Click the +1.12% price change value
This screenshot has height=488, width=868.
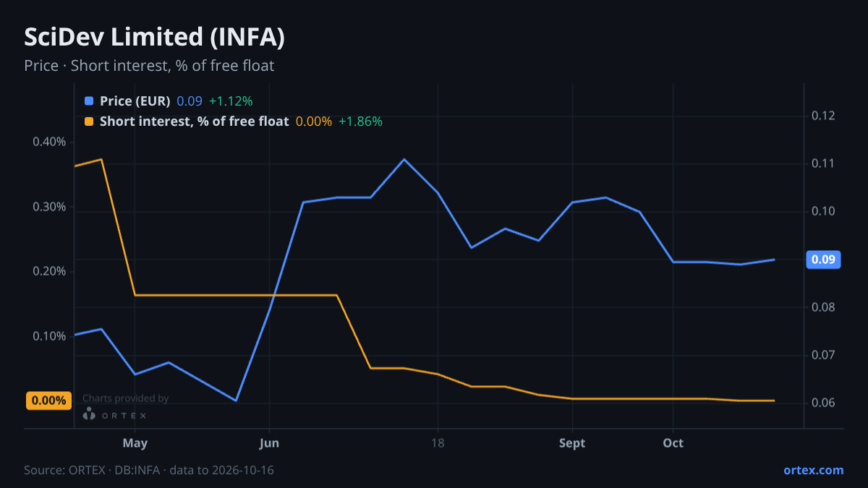[231, 101]
